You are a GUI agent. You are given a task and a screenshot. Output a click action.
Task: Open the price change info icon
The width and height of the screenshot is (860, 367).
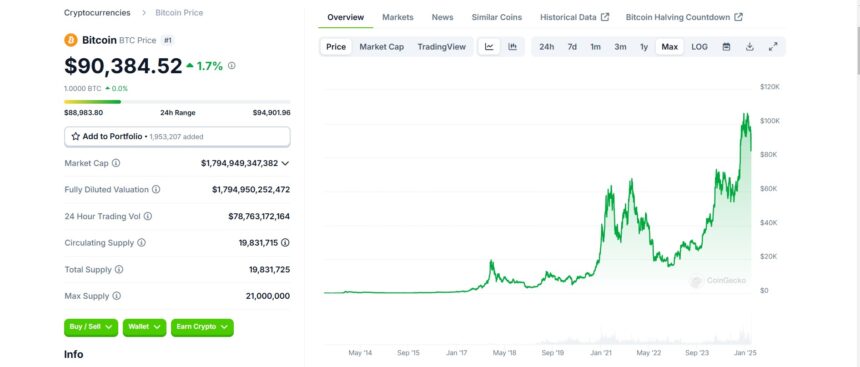[x=231, y=66]
